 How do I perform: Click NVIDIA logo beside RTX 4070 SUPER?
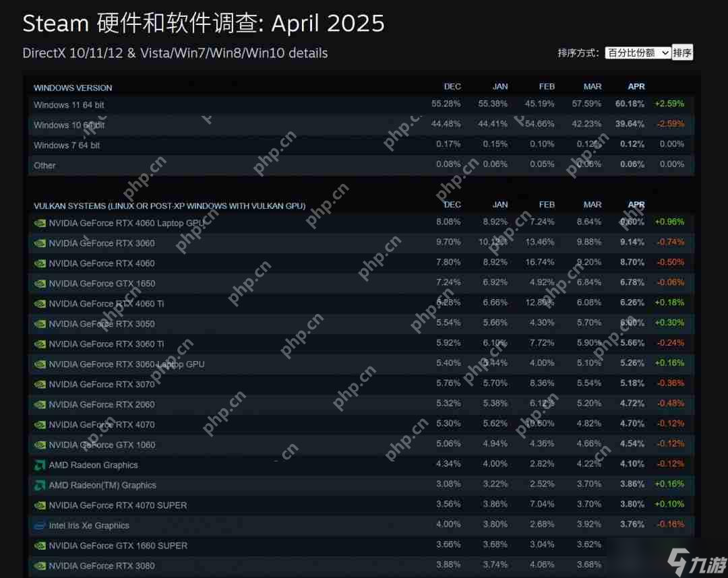(40, 506)
